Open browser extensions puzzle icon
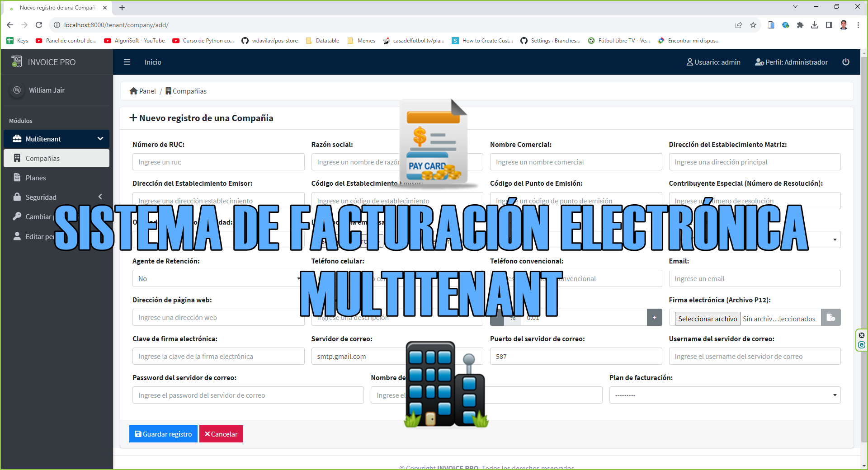Viewport: 868px width, 470px height. click(800, 25)
